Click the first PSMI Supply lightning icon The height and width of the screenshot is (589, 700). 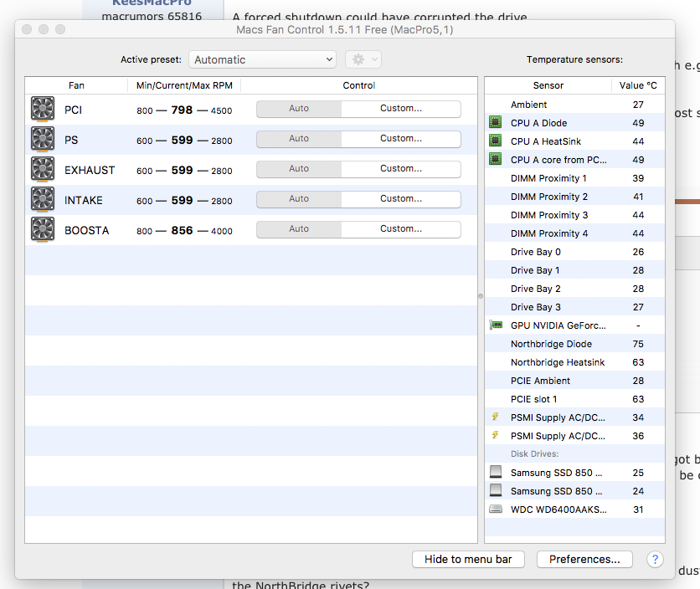pos(495,417)
